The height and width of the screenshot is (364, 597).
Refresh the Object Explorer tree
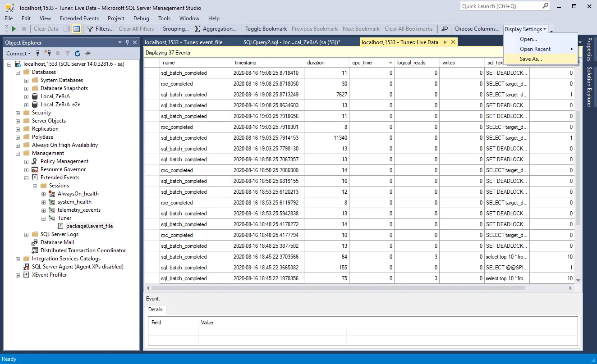click(78, 53)
